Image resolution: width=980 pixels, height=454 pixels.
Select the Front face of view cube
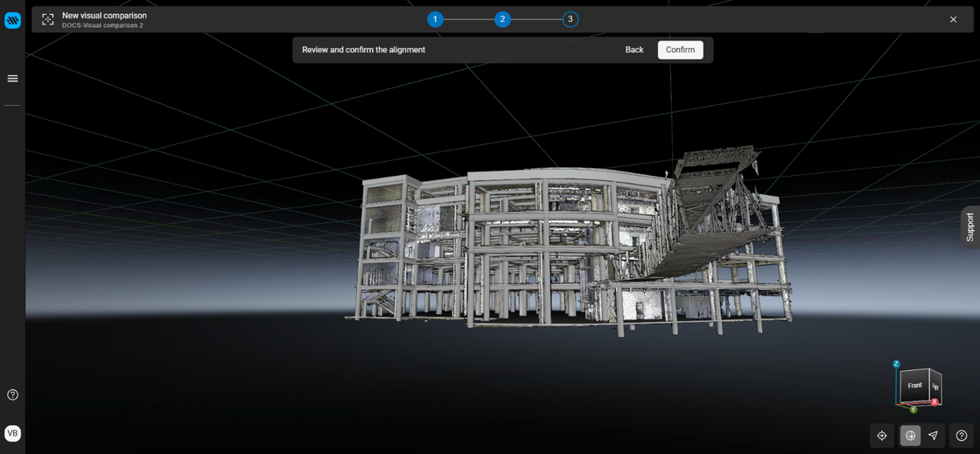(914, 386)
